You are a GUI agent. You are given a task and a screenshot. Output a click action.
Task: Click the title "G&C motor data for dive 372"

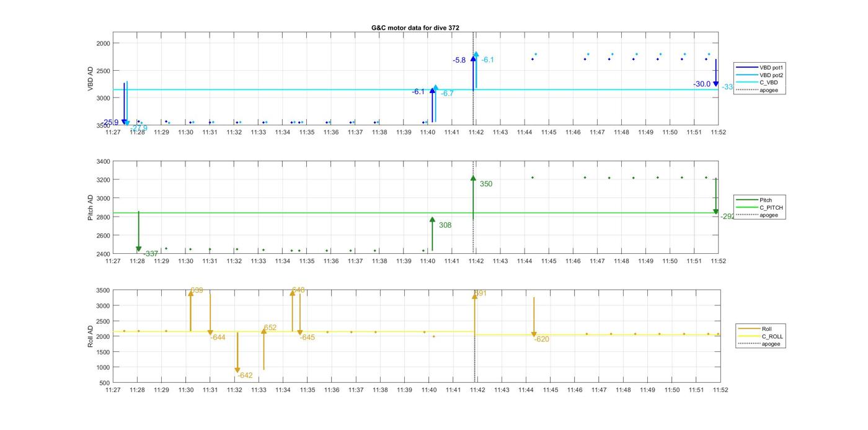tap(415, 28)
